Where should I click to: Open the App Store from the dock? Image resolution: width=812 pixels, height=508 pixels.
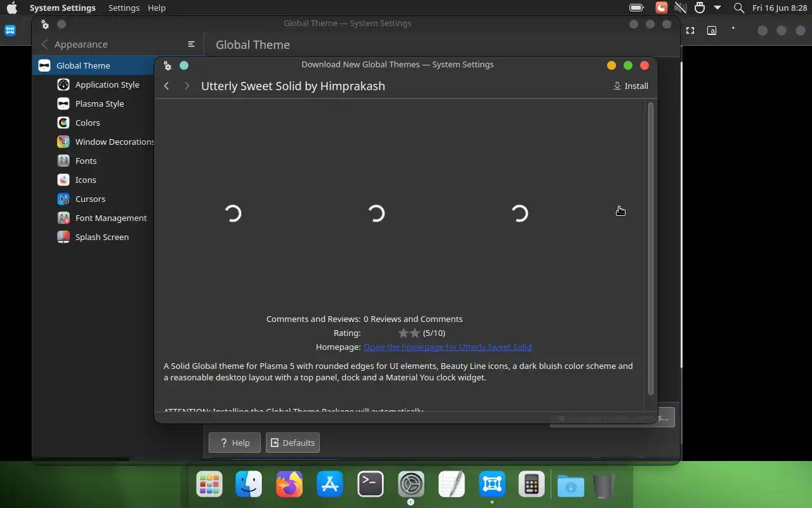point(330,485)
